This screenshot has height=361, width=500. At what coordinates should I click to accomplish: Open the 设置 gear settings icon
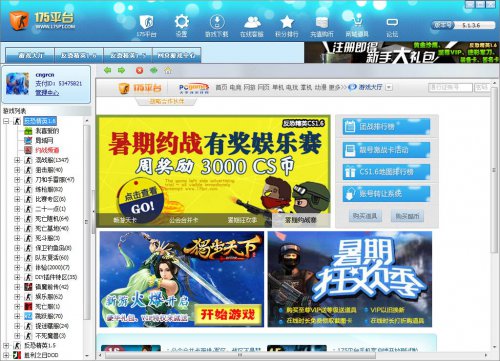click(x=181, y=22)
